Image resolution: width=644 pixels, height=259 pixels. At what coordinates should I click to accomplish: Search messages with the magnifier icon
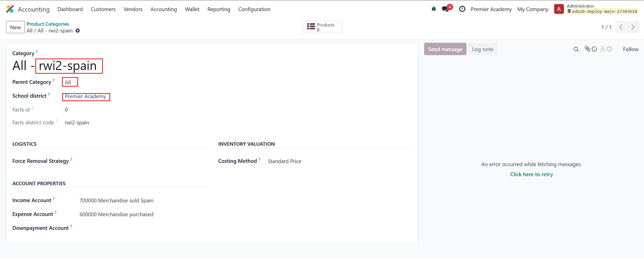point(576,49)
